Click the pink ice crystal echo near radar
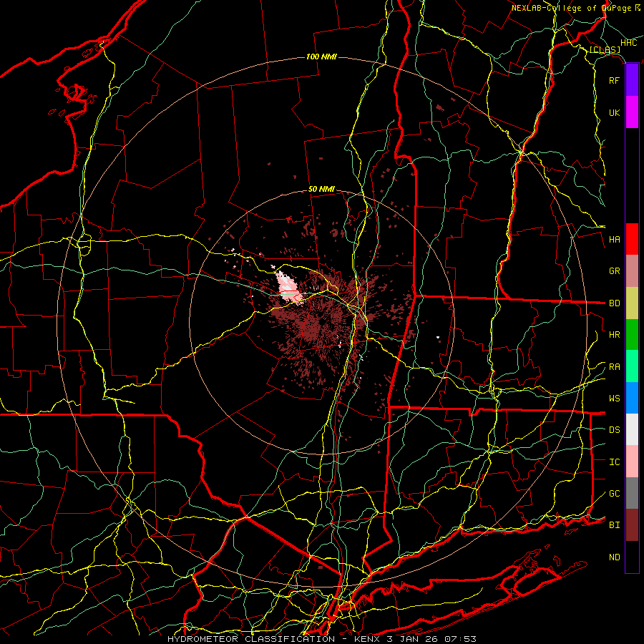The width and height of the screenshot is (644, 644). 290,288
